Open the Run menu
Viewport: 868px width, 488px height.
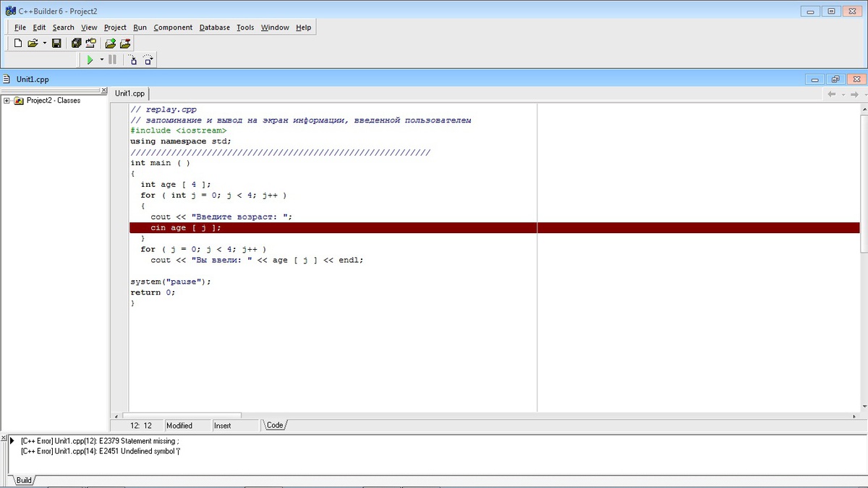coord(140,28)
